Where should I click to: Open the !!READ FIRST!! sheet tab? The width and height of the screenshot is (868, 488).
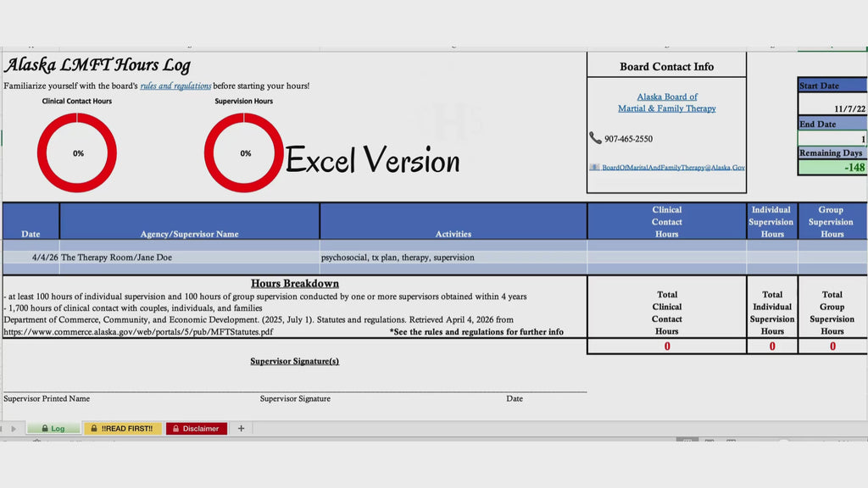click(x=122, y=429)
